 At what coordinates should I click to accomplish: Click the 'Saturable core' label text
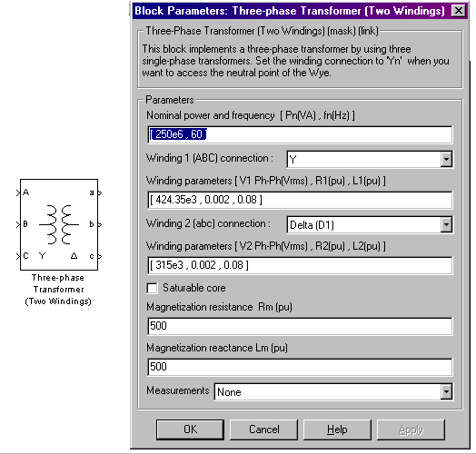[x=194, y=288]
